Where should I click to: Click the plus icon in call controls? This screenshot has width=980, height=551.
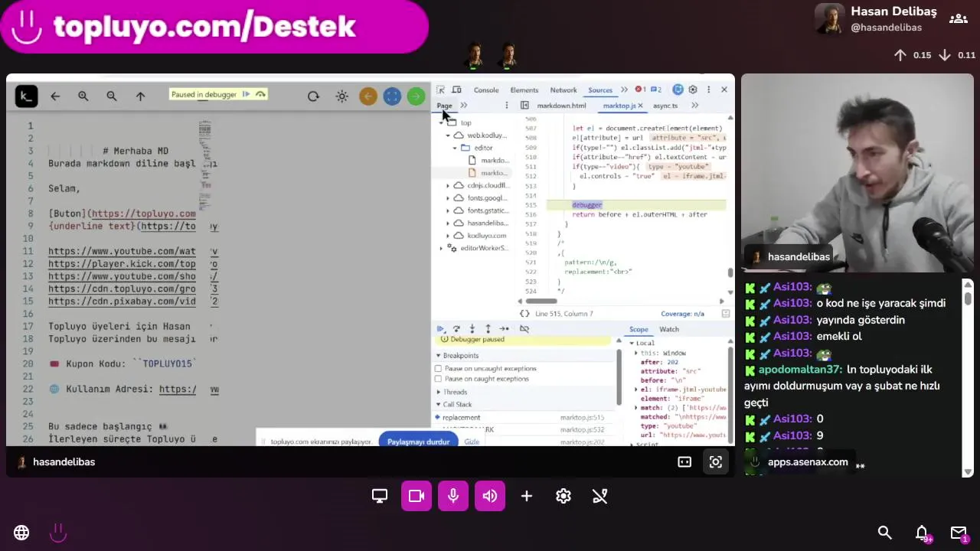tap(527, 496)
